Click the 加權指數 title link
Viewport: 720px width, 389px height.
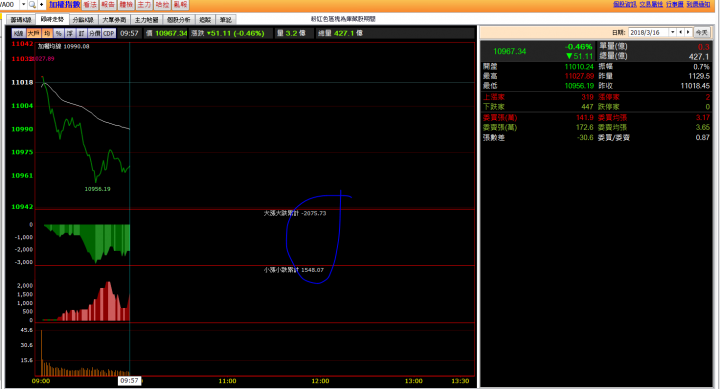(x=65, y=5)
